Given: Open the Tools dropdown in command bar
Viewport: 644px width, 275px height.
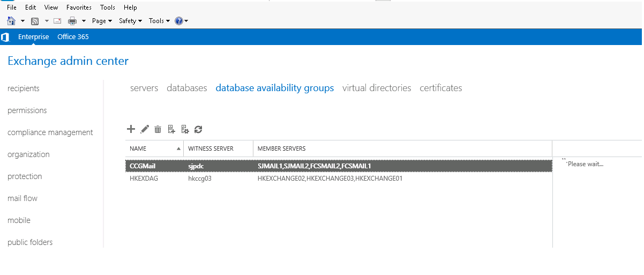Looking at the screenshot, I should 159,21.
